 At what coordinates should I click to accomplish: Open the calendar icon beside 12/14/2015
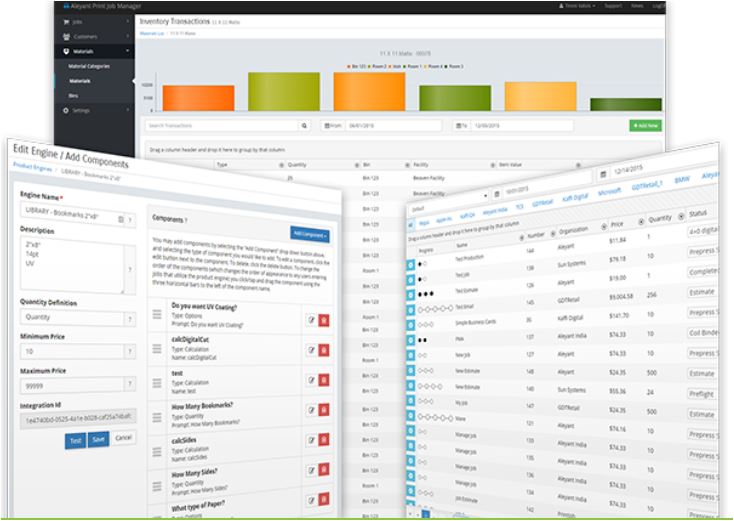click(603, 174)
